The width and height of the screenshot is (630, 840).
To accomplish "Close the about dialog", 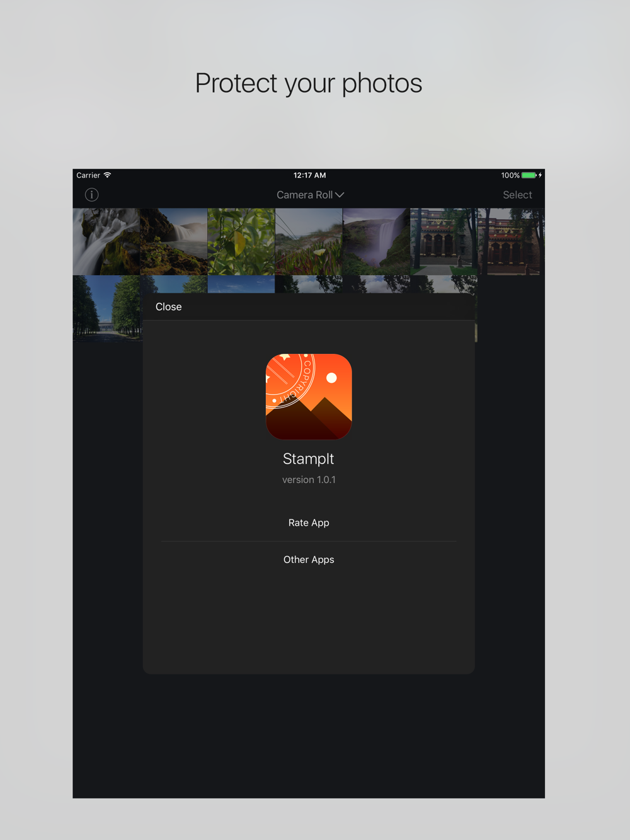I will click(x=168, y=307).
